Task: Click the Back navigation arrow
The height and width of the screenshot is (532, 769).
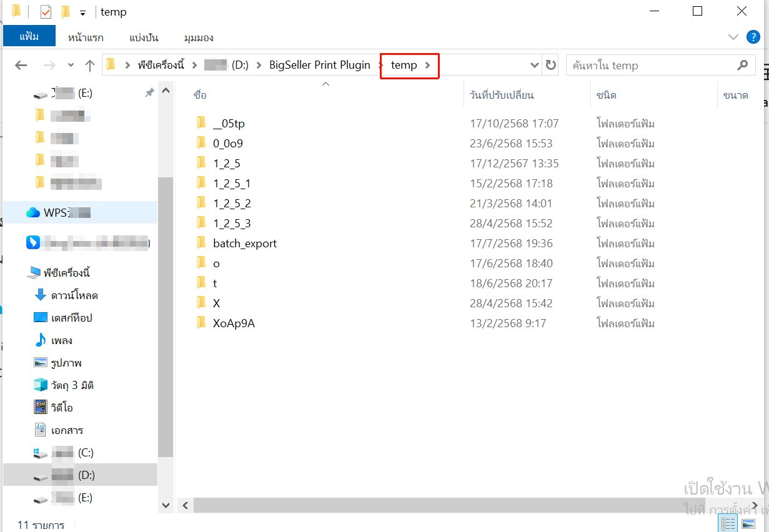Action: tap(21, 66)
